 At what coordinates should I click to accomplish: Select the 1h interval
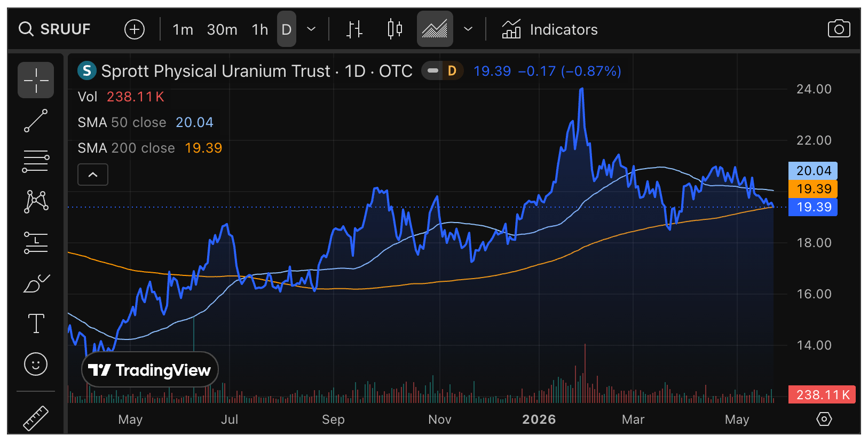260,29
